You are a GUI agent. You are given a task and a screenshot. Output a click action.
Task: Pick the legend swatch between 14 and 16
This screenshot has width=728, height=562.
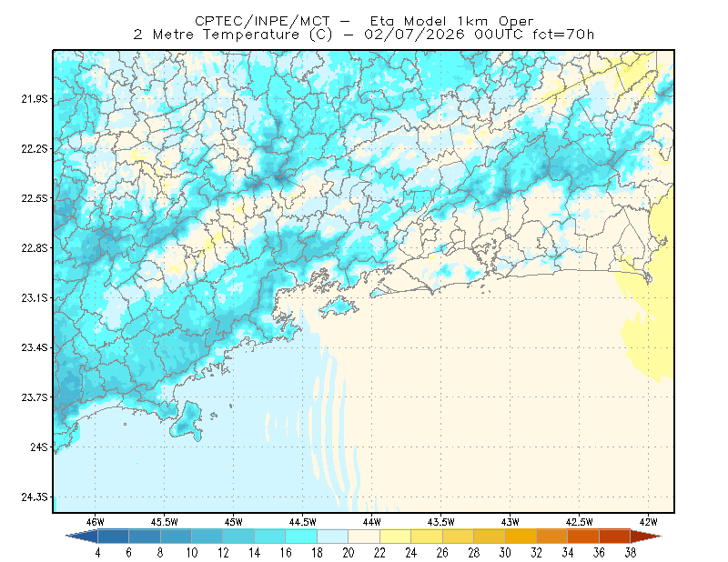tap(270, 537)
